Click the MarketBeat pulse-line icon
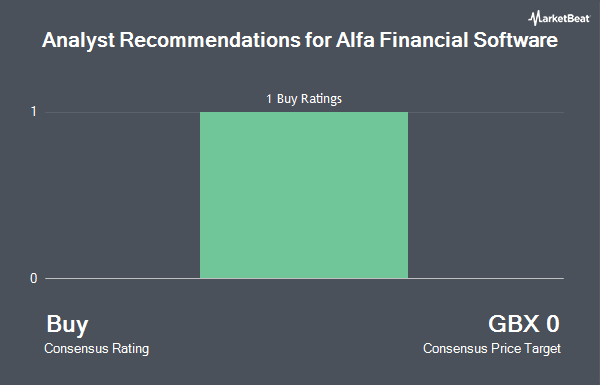 point(534,18)
